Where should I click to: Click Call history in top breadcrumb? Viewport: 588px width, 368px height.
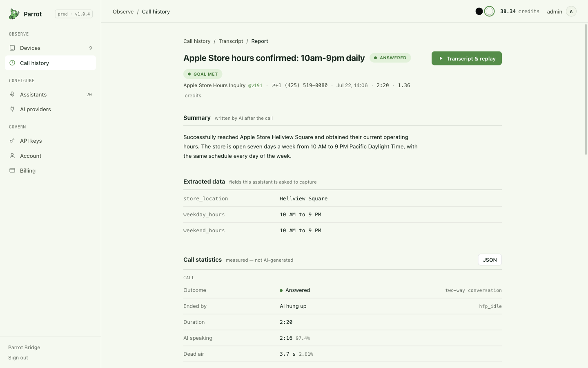pos(156,11)
